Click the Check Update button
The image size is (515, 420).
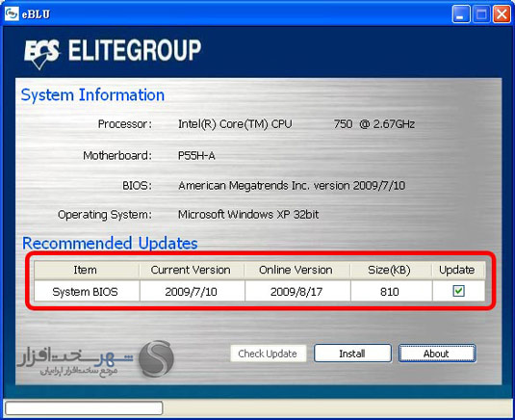pos(268,354)
